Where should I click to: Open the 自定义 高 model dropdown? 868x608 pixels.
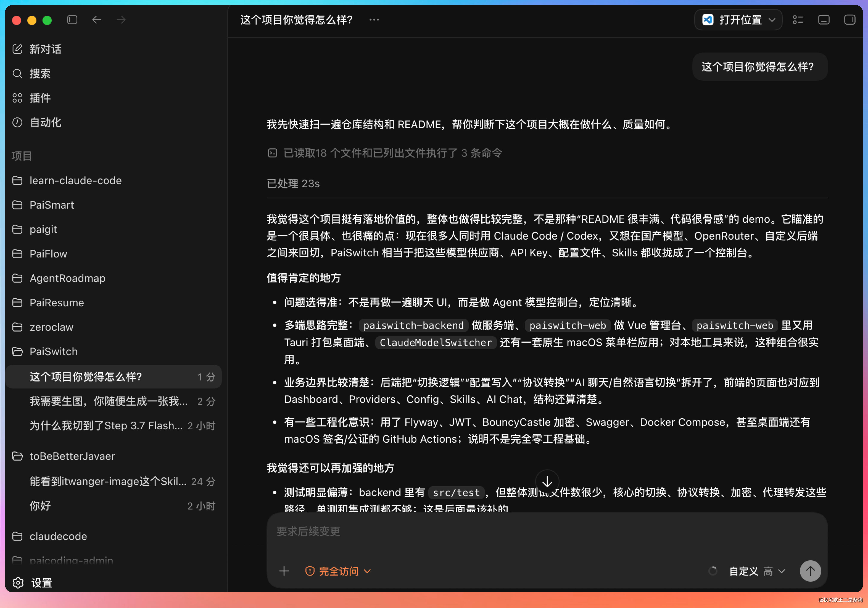pyautogui.click(x=757, y=571)
